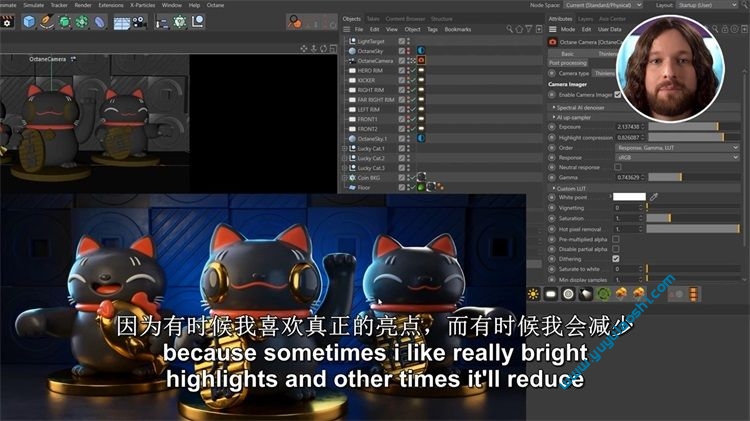Expand the Coin BKG hierarchy
This screenshot has height=421, width=750.
(x=344, y=177)
